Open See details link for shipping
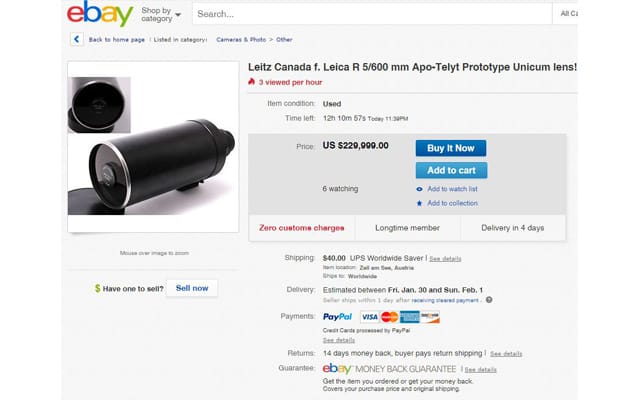Viewport: 640px width, 400px height. coord(446,258)
